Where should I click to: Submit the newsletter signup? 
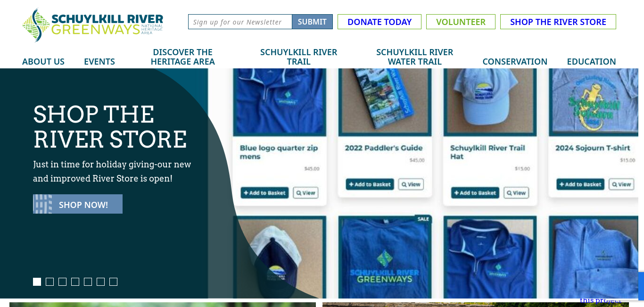click(x=312, y=22)
